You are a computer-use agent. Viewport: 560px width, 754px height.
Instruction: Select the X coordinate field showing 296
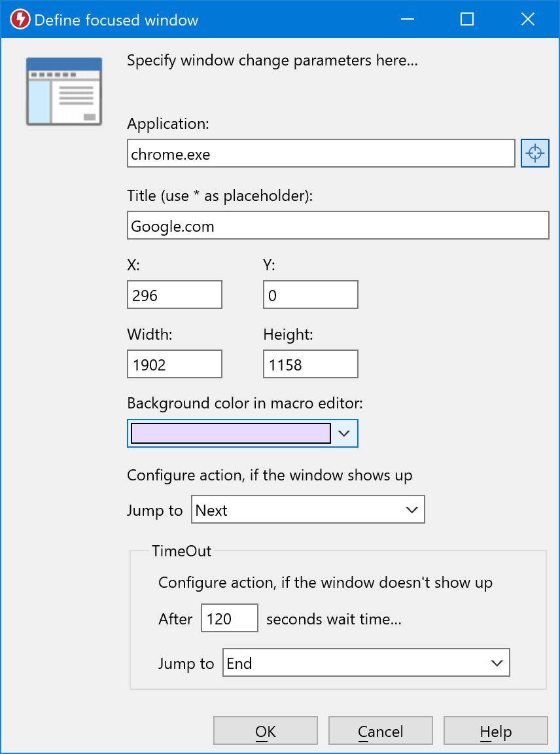tap(174, 295)
